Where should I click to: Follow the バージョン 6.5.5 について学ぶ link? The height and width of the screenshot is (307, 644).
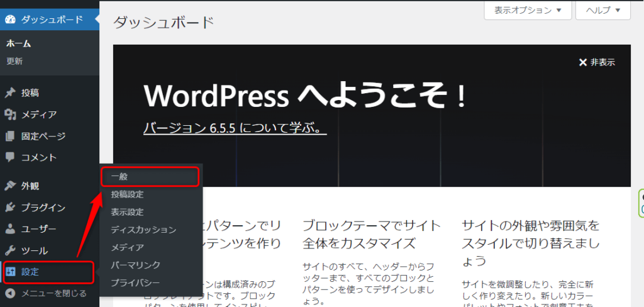235,128
